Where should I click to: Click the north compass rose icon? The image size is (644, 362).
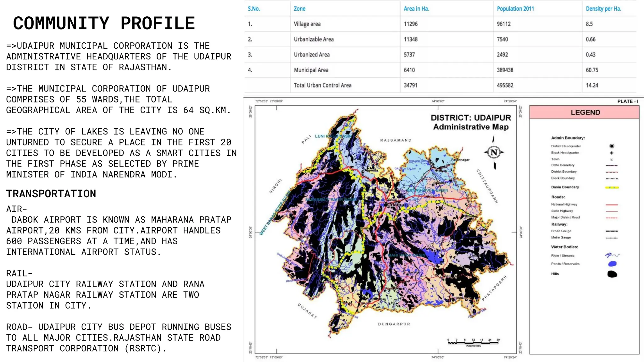coord(494,152)
